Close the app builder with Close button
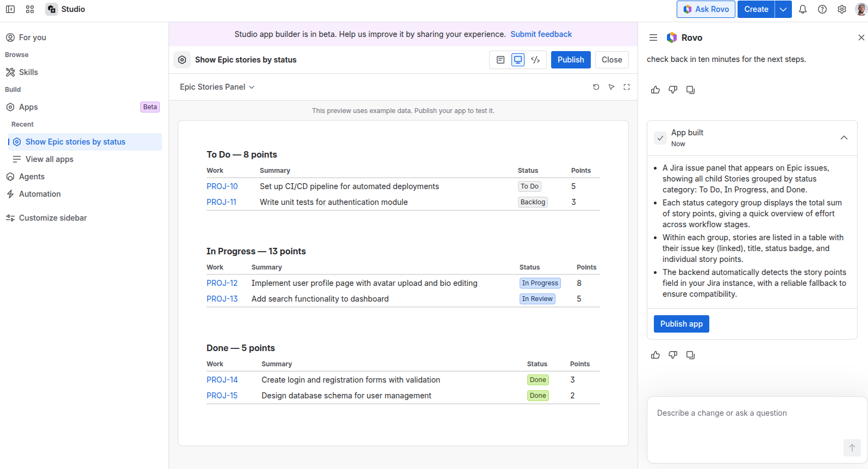Screen dimensions: 868x469 click(612, 60)
